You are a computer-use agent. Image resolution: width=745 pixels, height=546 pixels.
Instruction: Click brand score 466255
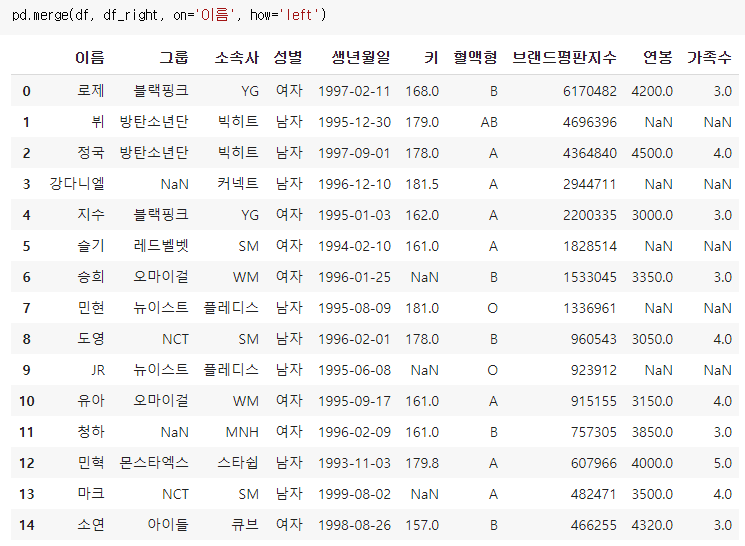point(593,525)
